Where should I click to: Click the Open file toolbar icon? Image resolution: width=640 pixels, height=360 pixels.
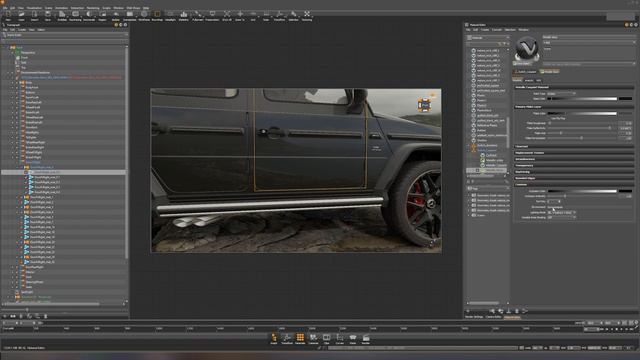tap(21, 16)
